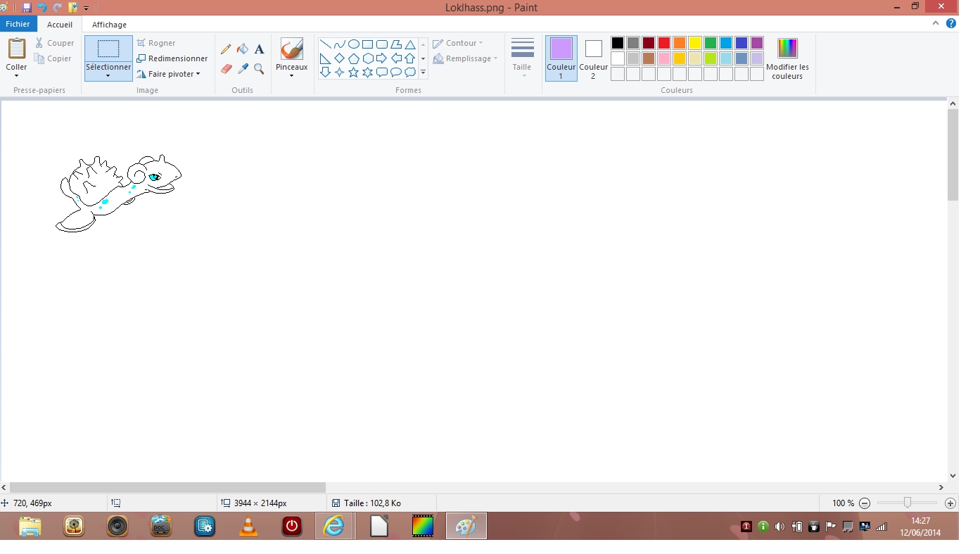
Task: Click the zoom slider handle
Action: [908, 503]
